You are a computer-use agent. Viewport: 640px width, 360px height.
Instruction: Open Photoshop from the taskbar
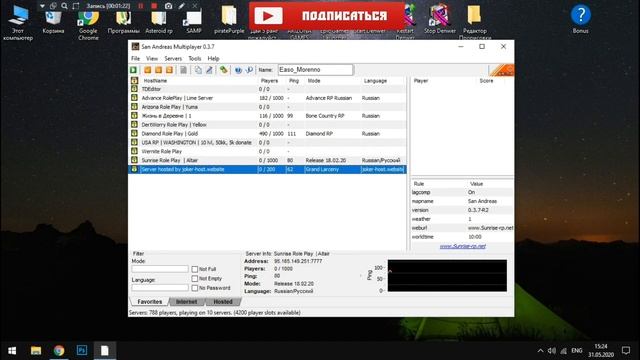[x=82, y=350]
